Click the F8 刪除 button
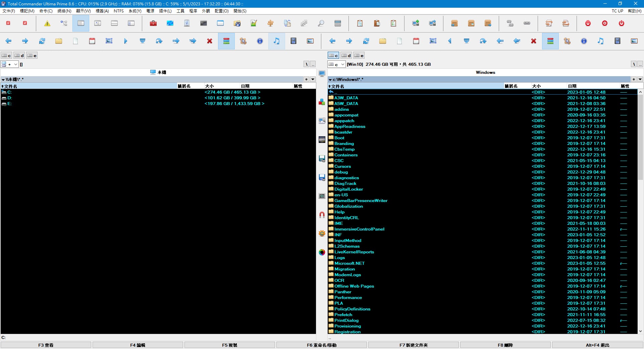644x349 pixels. (505, 345)
